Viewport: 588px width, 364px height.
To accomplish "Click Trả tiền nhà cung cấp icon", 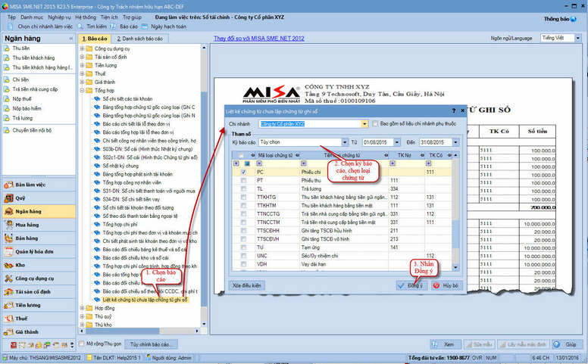I will pos(6,89).
